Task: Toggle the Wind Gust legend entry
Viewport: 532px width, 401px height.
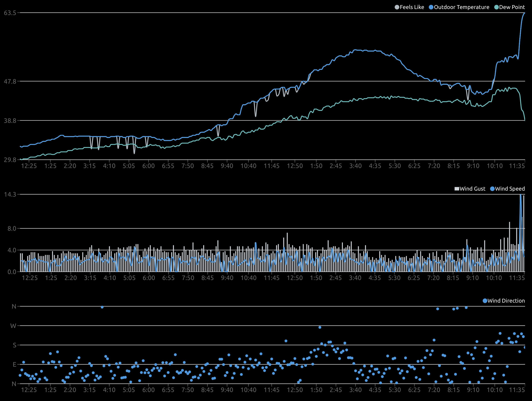Action: 470,189
